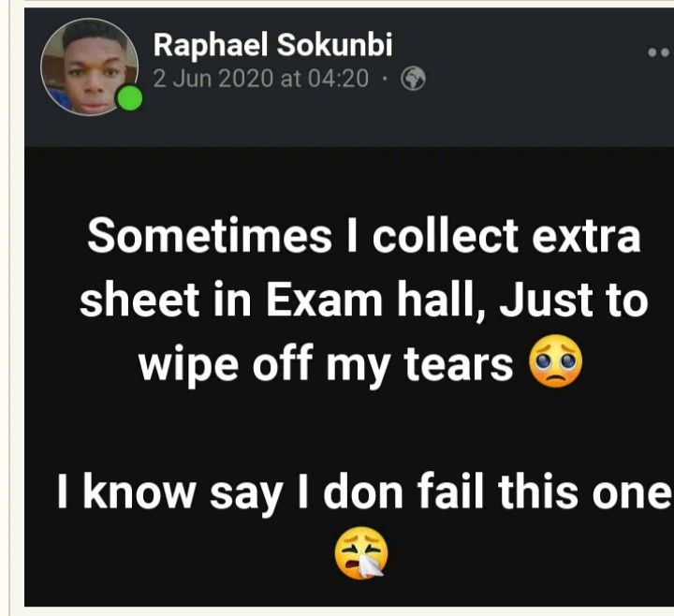Viewport: 674px width, 616px height.
Task: Open the three-dot post options menu
Action: (660, 52)
